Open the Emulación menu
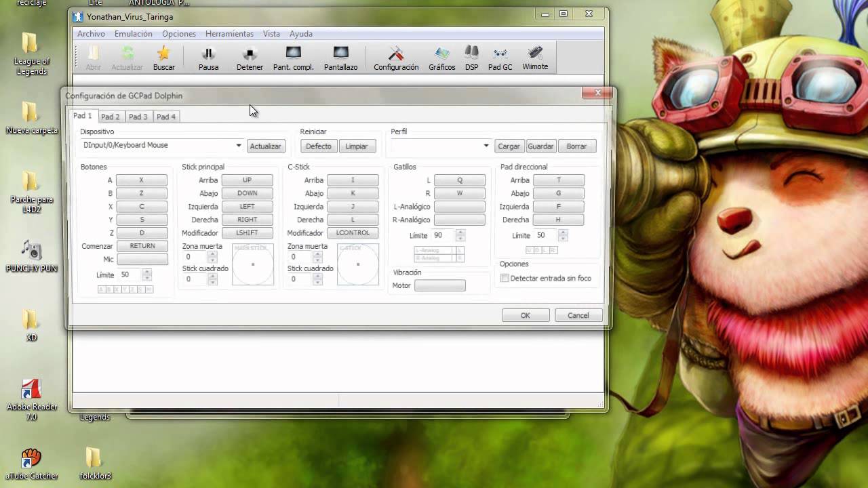Image resolution: width=868 pixels, height=488 pixels. (133, 33)
